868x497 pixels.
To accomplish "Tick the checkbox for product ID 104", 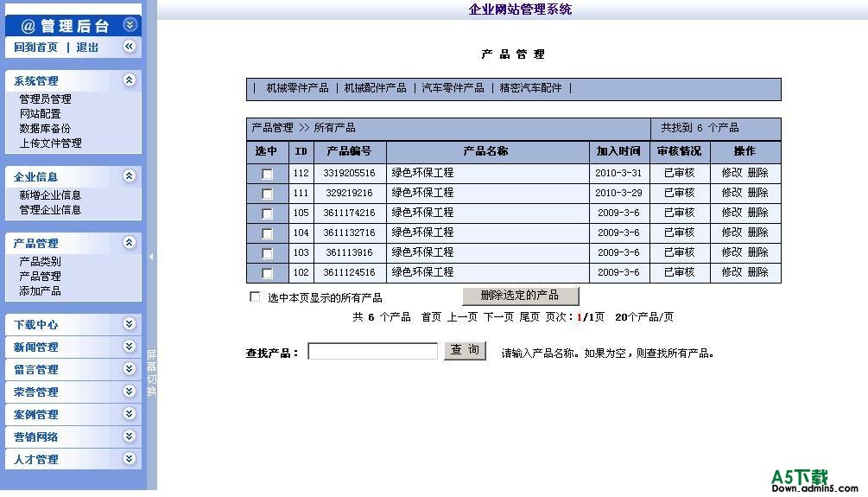I will (x=268, y=233).
